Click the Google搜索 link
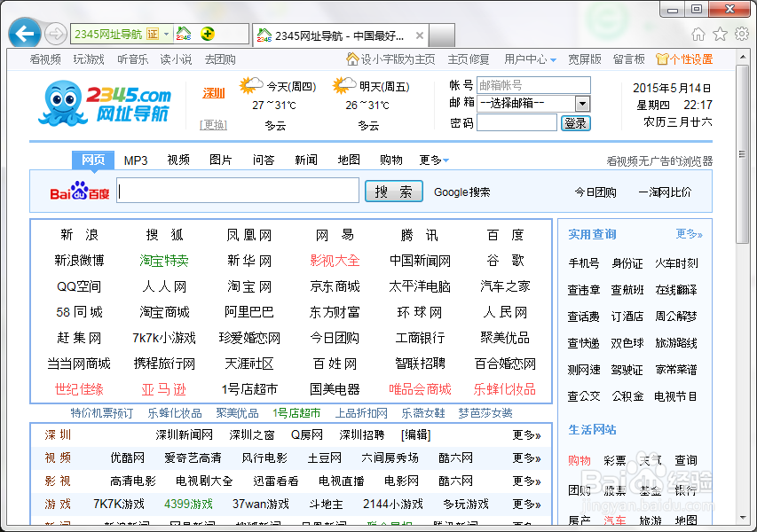The width and height of the screenshot is (757, 532). 461,192
